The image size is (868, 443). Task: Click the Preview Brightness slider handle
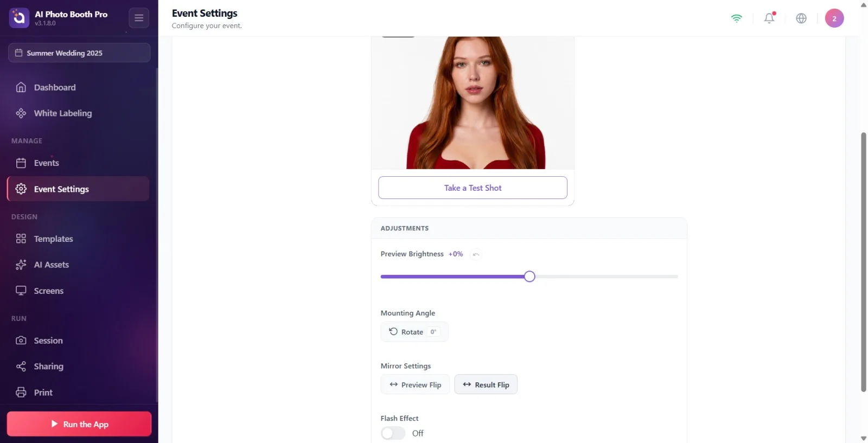[529, 277]
